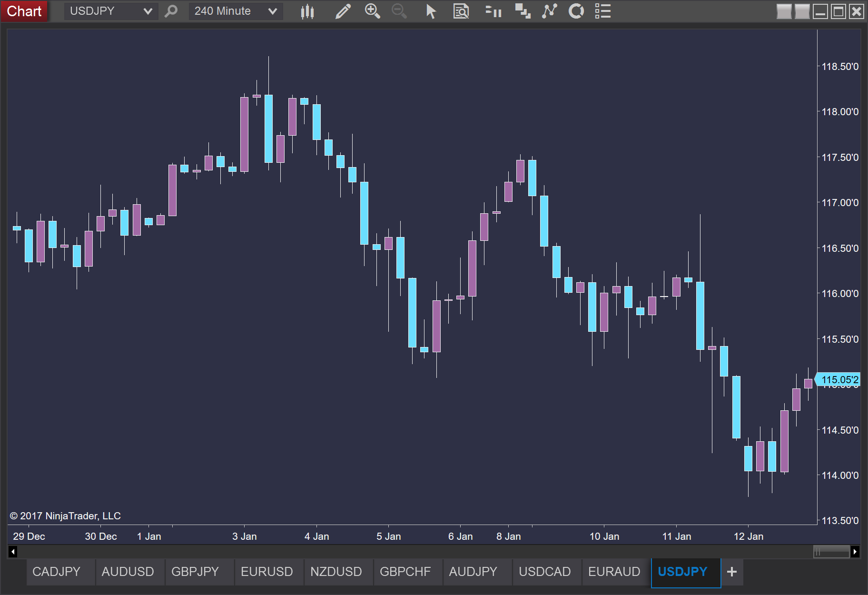Click the zoom out magnifier icon
Screen dimensions: 868x595
tap(399, 11)
